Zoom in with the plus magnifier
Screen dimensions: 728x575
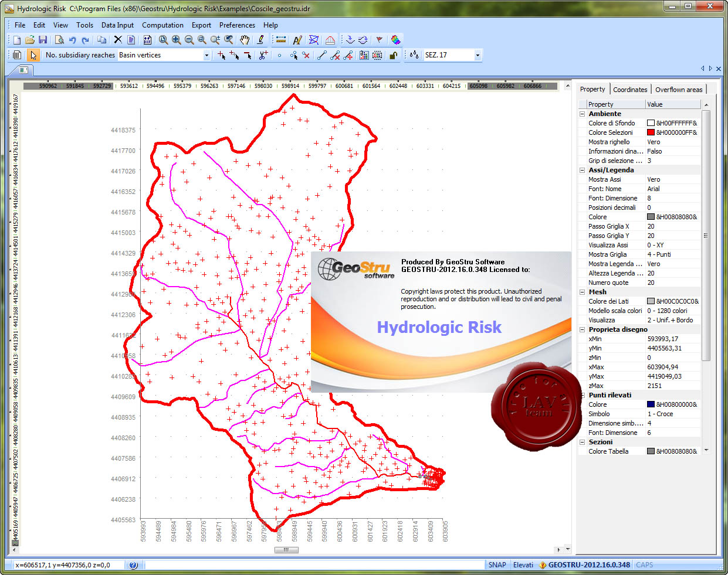coord(176,40)
